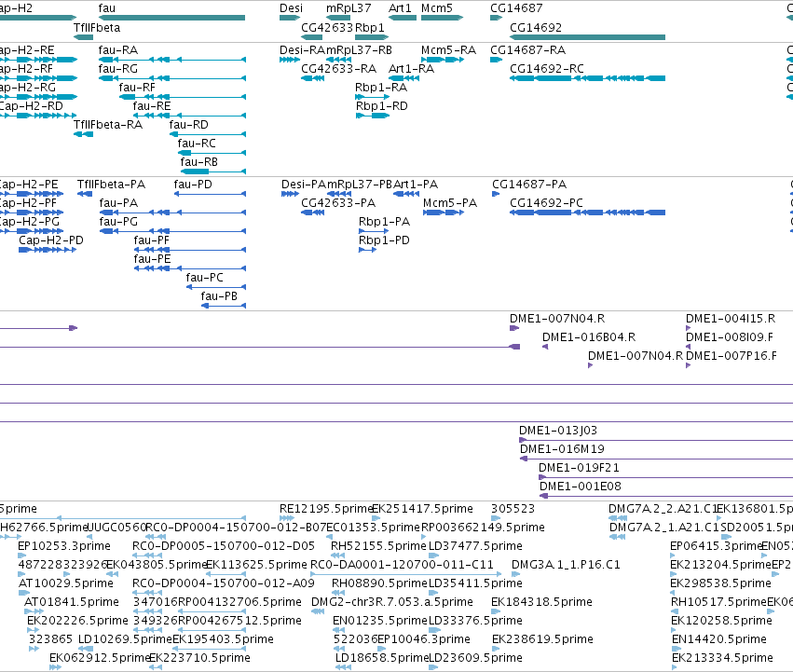The image size is (793, 672).
Task: Open protein fau-PA
Action: coord(118,203)
